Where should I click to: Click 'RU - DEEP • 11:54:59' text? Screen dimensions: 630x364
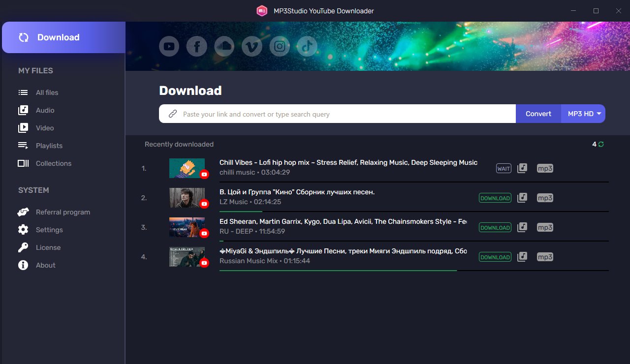click(x=252, y=231)
